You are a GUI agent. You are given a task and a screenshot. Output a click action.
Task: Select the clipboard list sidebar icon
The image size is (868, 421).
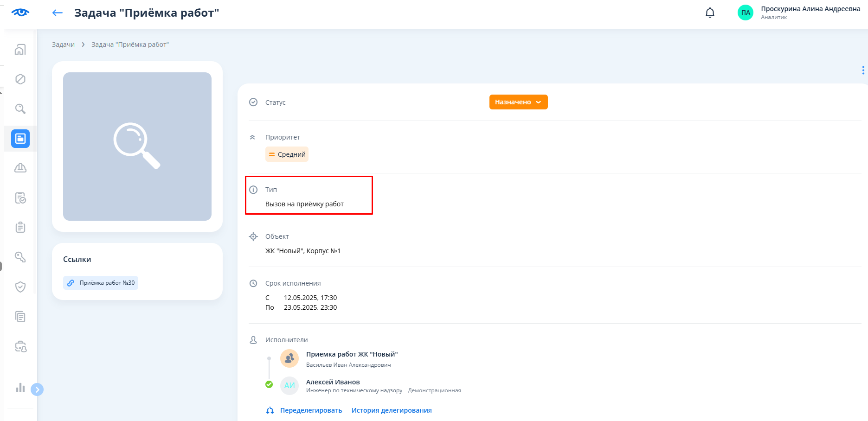(x=20, y=228)
